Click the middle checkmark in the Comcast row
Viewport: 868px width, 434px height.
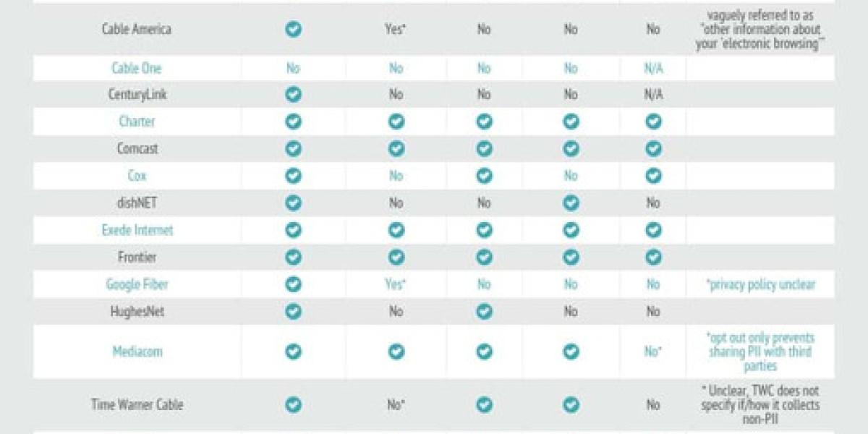click(484, 149)
